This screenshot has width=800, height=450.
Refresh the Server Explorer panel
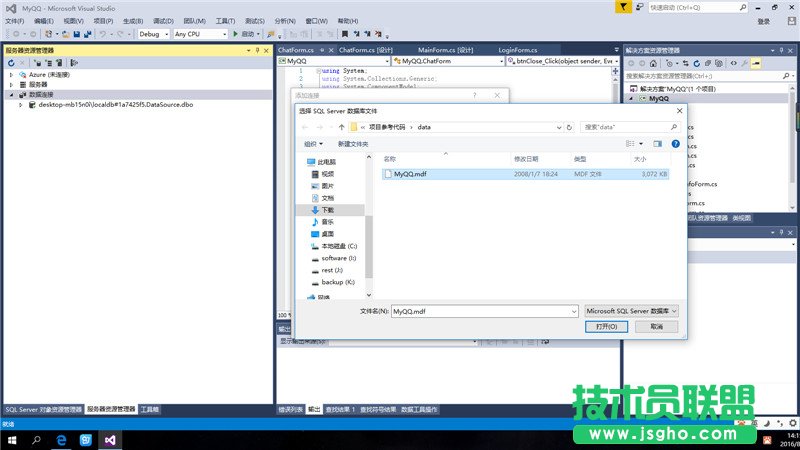[11, 63]
